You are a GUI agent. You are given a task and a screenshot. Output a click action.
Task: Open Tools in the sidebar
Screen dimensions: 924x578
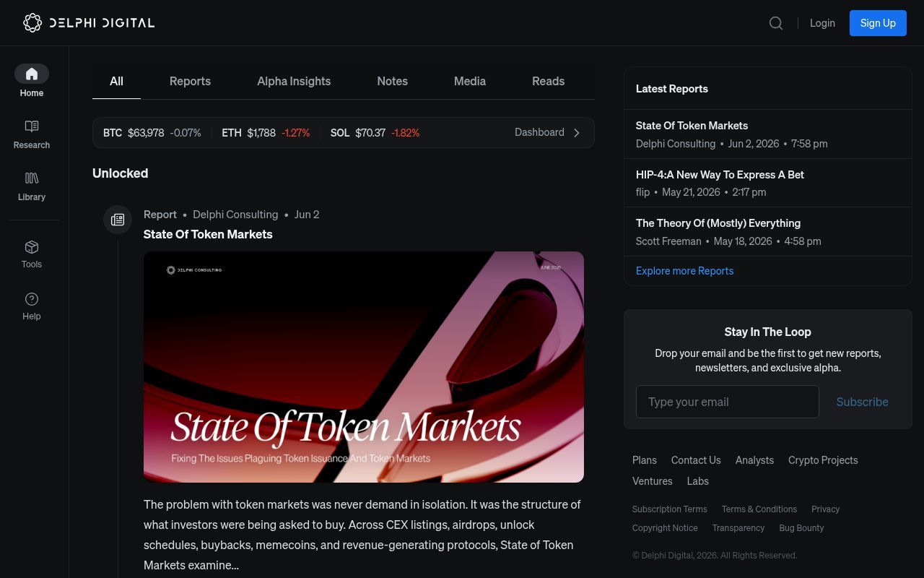[32, 254]
